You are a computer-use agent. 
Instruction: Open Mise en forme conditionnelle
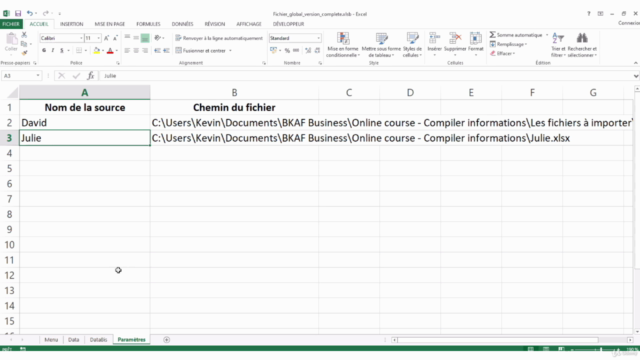click(x=343, y=44)
